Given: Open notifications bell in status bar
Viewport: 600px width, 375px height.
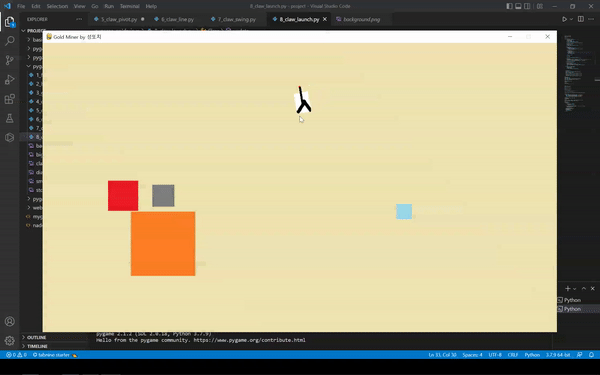Looking at the screenshot, I should click(x=591, y=355).
